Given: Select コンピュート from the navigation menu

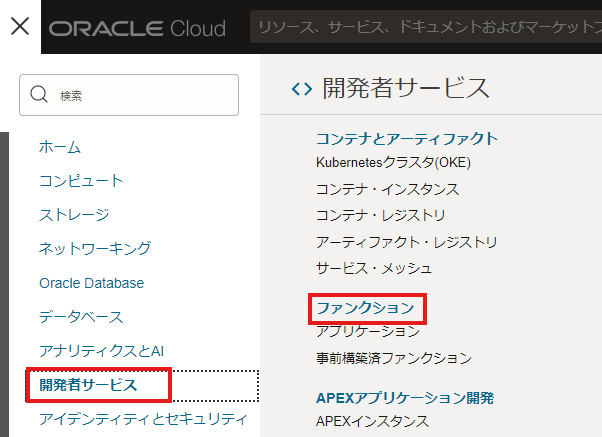Looking at the screenshot, I should 81,181.
